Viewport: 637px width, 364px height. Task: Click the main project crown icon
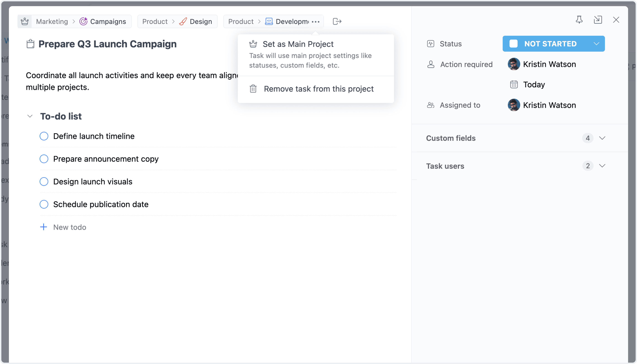click(25, 22)
